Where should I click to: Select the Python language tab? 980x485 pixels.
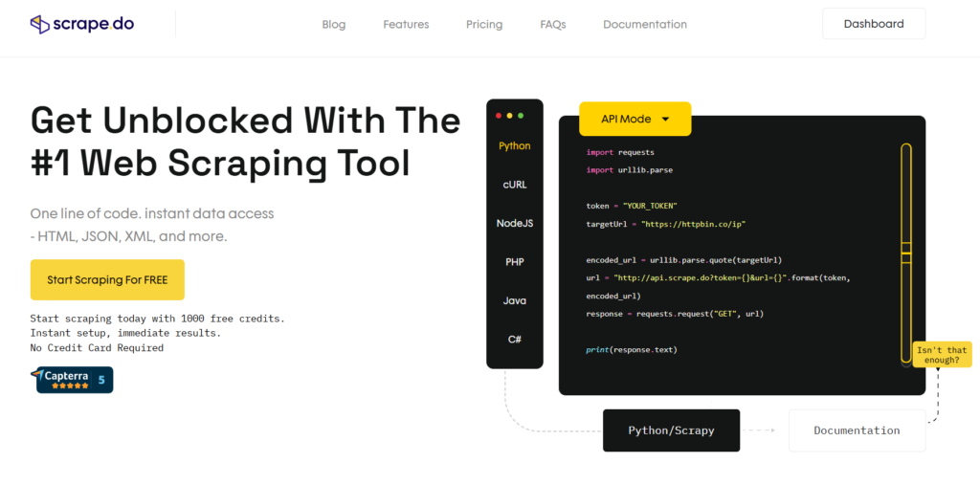[x=515, y=146]
